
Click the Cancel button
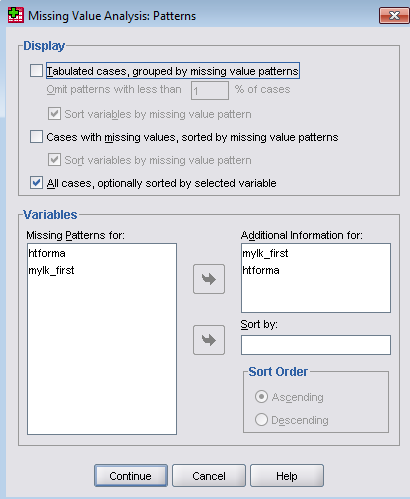tap(209, 476)
